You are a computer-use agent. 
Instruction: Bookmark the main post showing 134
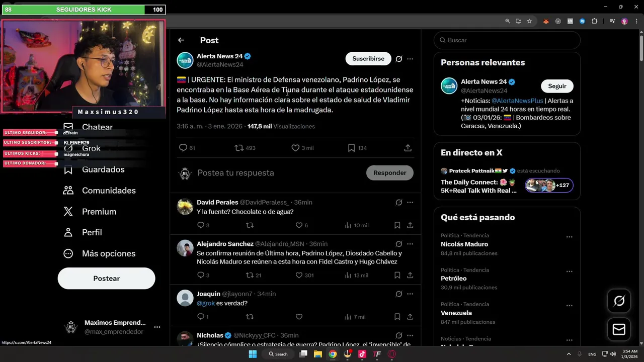coord(352,148)
